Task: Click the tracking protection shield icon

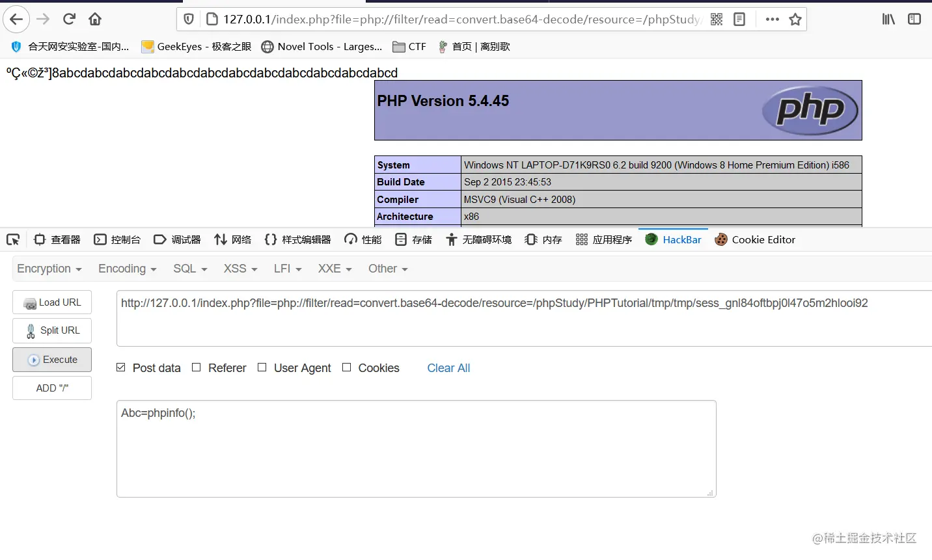Action: 189,20
